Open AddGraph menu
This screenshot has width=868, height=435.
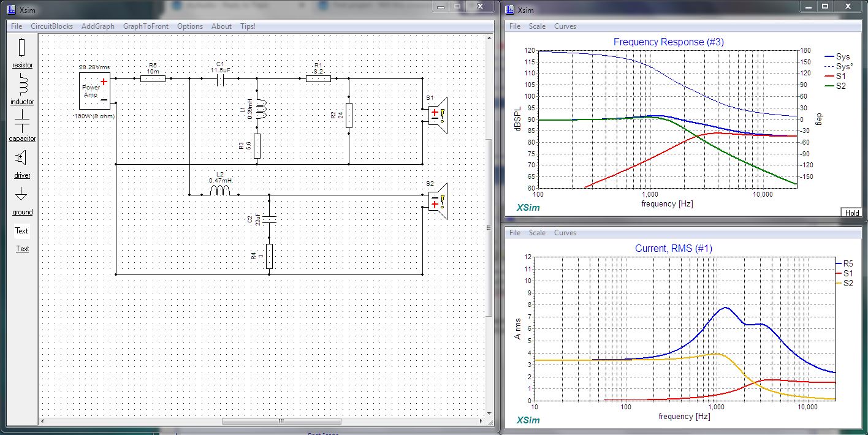click(x=97, y=26)
